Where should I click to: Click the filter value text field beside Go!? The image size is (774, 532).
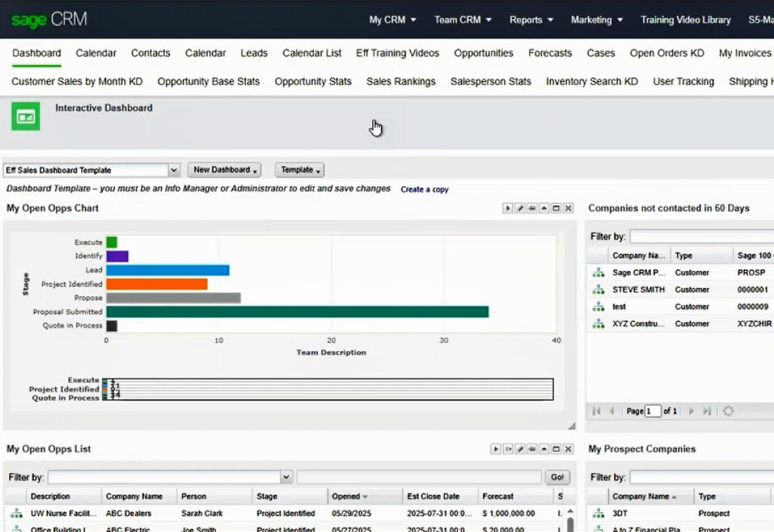419,477
